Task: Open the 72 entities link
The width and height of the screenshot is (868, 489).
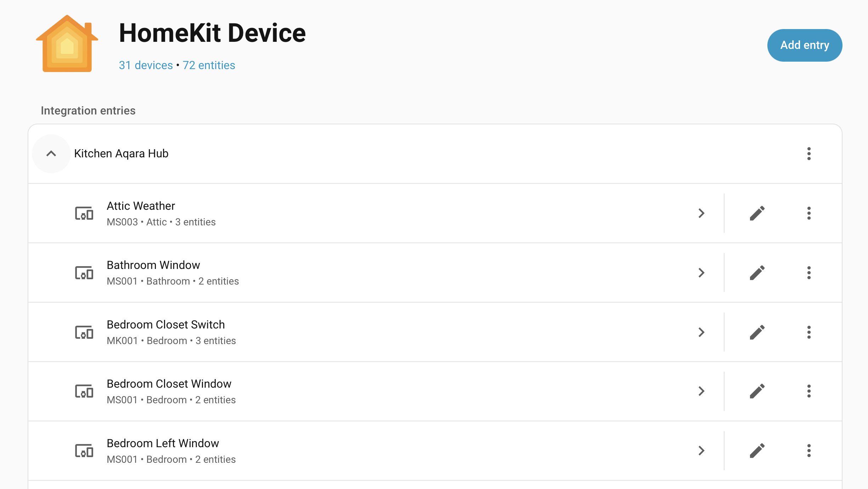Action: pos(209,65)
